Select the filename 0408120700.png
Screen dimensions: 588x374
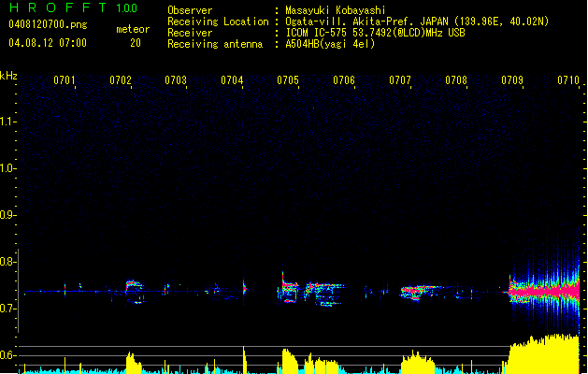point(48,25)
